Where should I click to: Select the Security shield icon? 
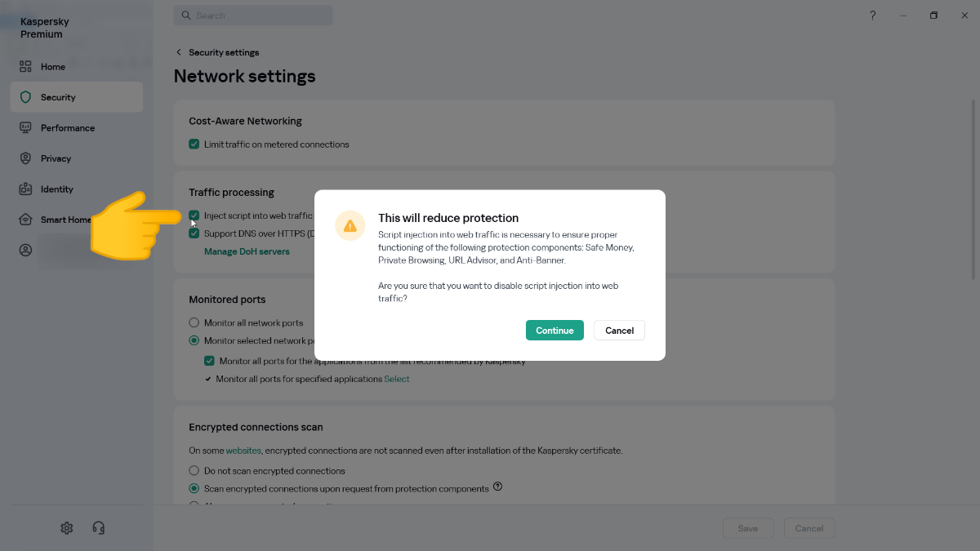click(x=25, y=97)
